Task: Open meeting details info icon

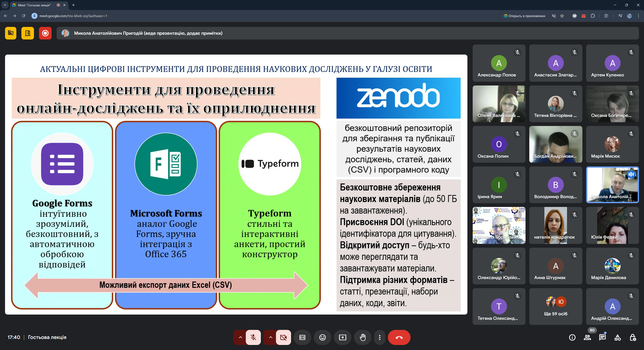Action: coord(572,337)
